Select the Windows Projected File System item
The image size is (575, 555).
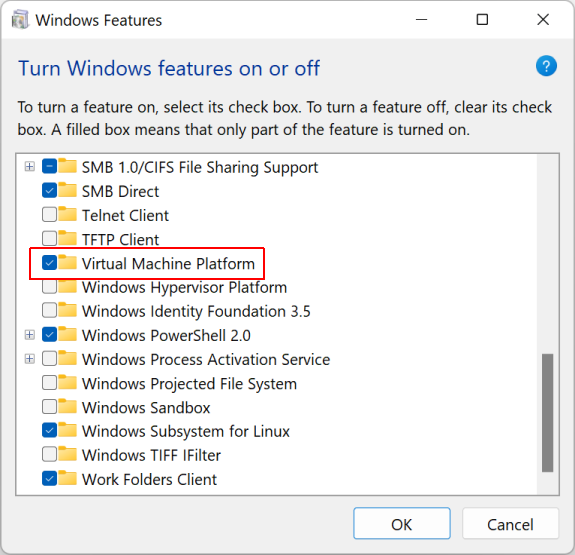(189, 384)
